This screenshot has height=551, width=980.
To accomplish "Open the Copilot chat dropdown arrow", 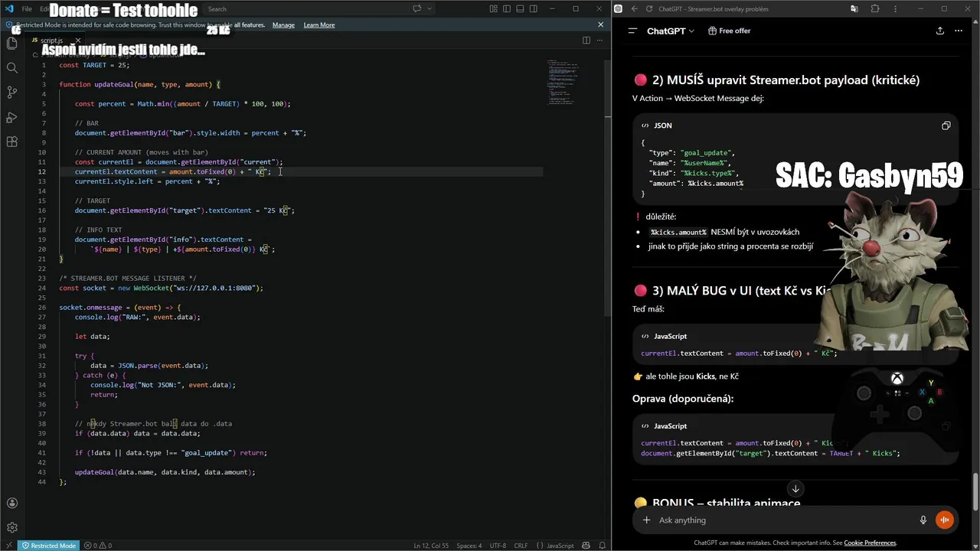I will pos(430,9).
